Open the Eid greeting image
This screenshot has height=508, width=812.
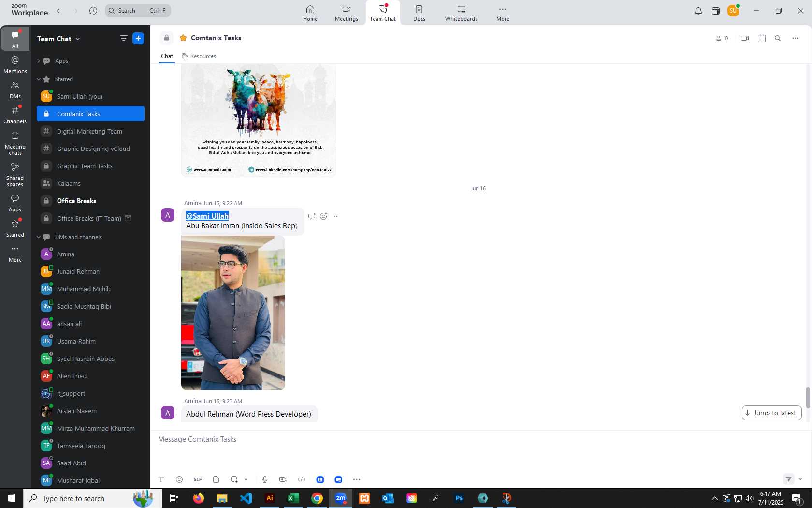(259, 120)
